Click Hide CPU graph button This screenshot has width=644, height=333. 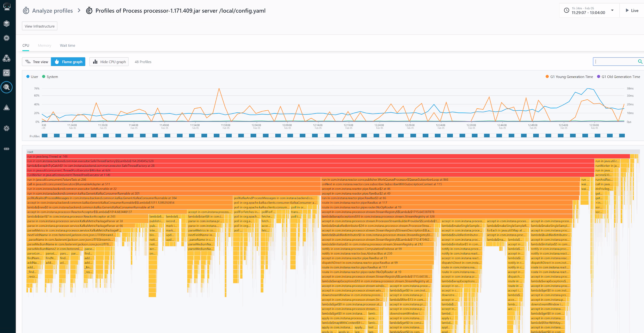[109, 62]
